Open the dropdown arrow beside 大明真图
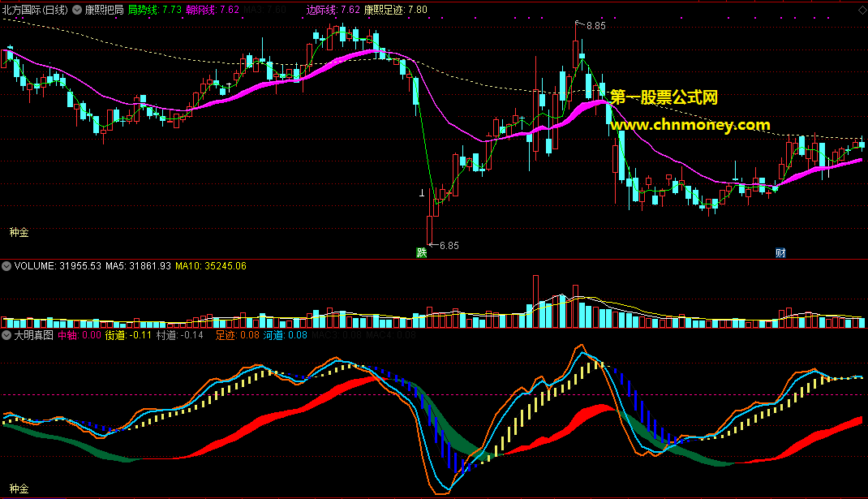The height and width of the screenshot is (499, 868). pos(6,335)
